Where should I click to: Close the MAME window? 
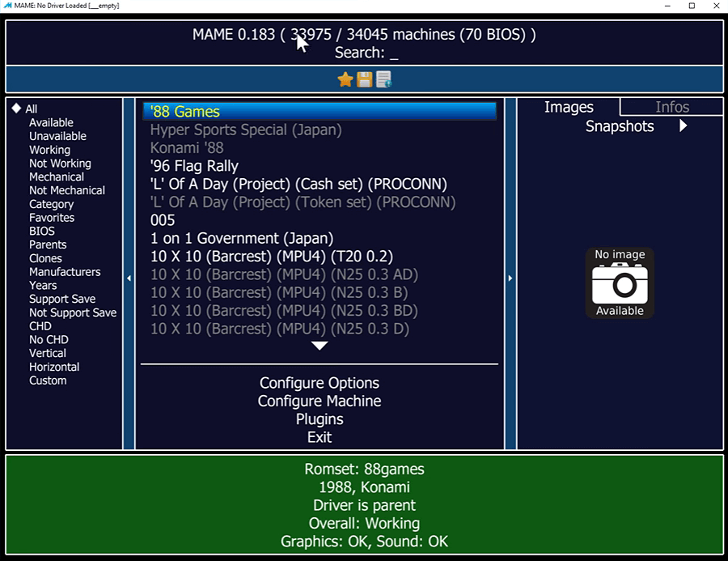tap(716, 6)
